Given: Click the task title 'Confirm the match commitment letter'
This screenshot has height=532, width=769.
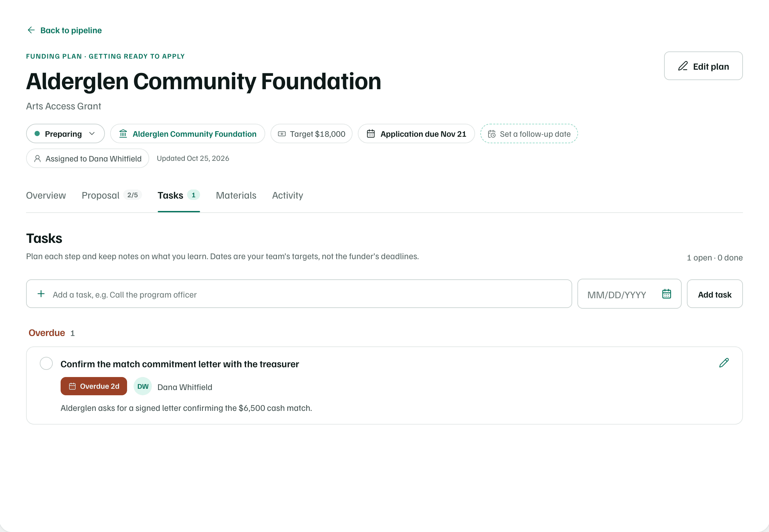Looking at the screenshot, I should (180, 364).
